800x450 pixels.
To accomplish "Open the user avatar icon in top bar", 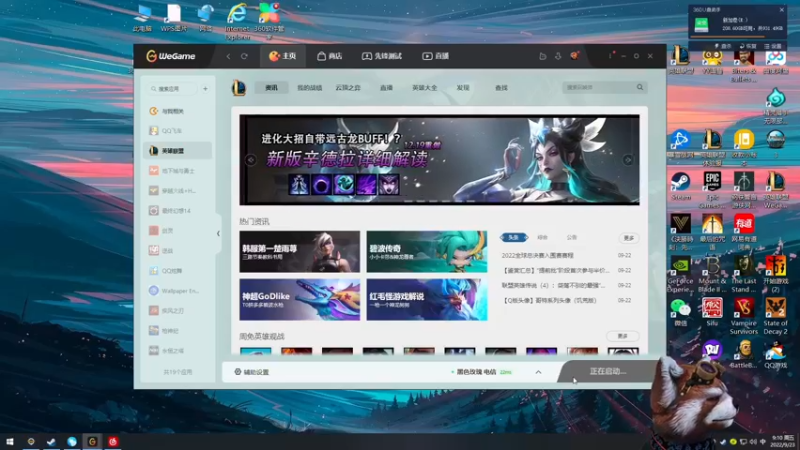I will (574, 56).
